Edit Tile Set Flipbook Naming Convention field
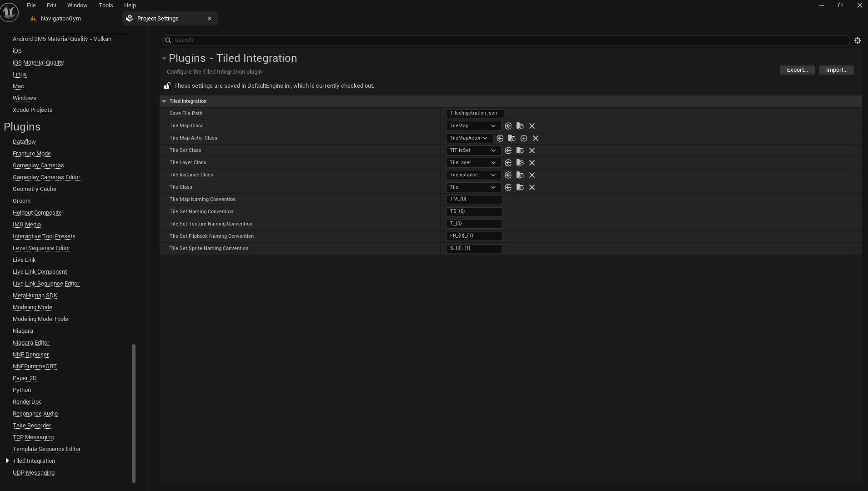 pos(474,236)
